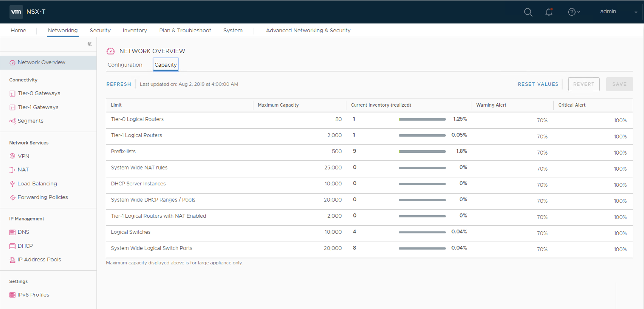
Task: Click the Limit column header
Action: [116, 105]
